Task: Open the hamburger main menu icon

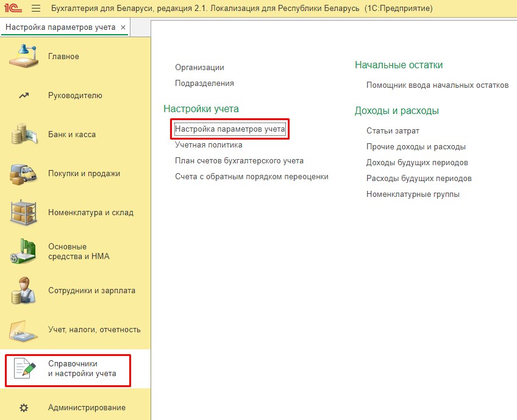Action: coord(36,8)
